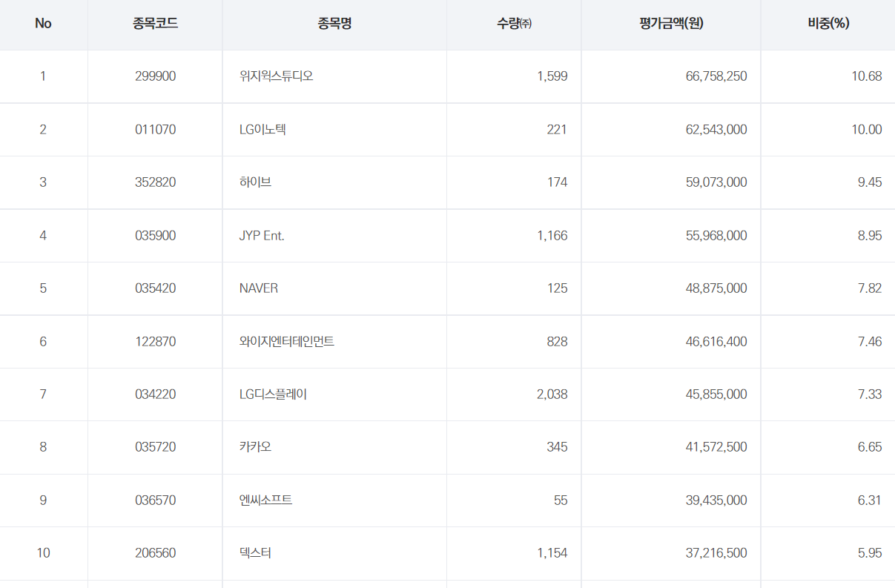
Task: Click the 평가금액(원) column header
Action: 671,24
